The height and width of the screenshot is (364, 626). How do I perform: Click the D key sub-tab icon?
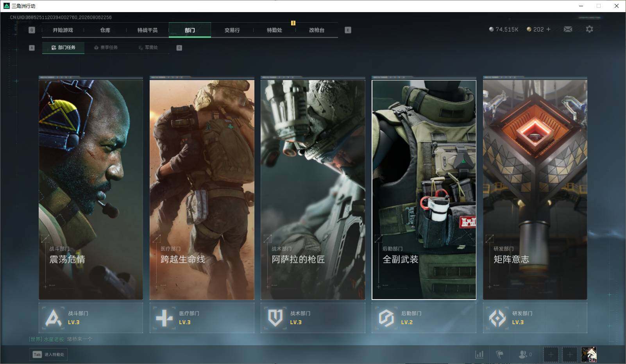click(x=179, y=48)
